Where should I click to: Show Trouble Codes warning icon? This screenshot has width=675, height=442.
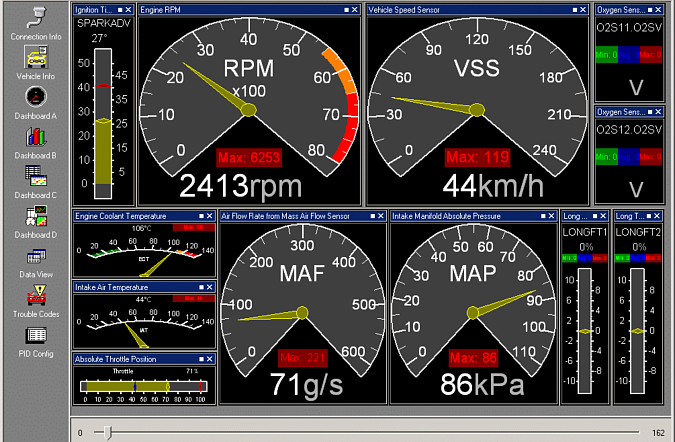pos(36,296)
